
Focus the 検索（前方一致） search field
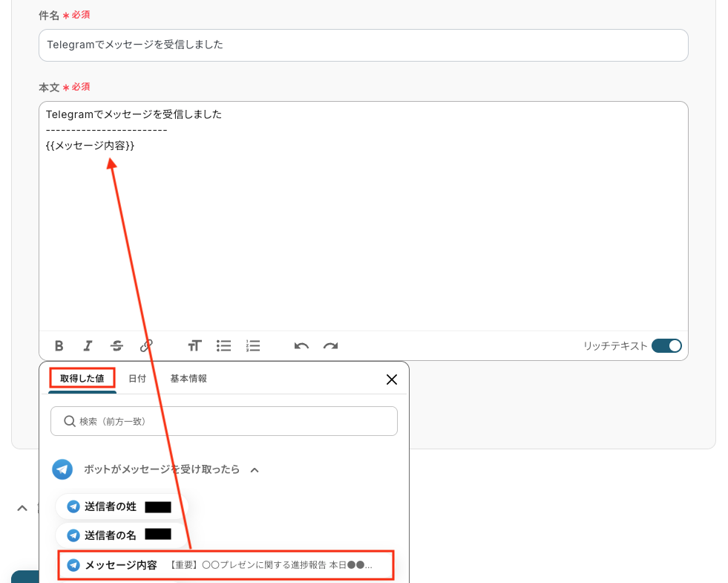click(224, 421)
